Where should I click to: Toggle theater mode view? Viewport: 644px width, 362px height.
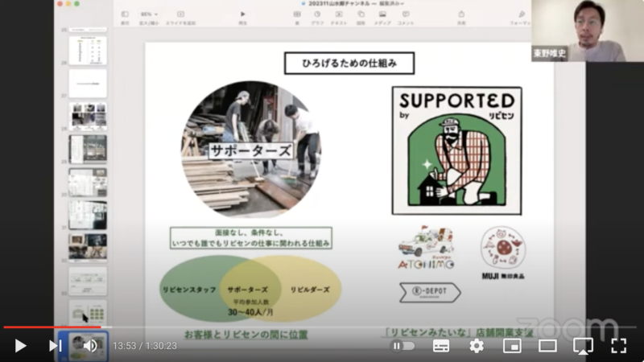[547, 346]
